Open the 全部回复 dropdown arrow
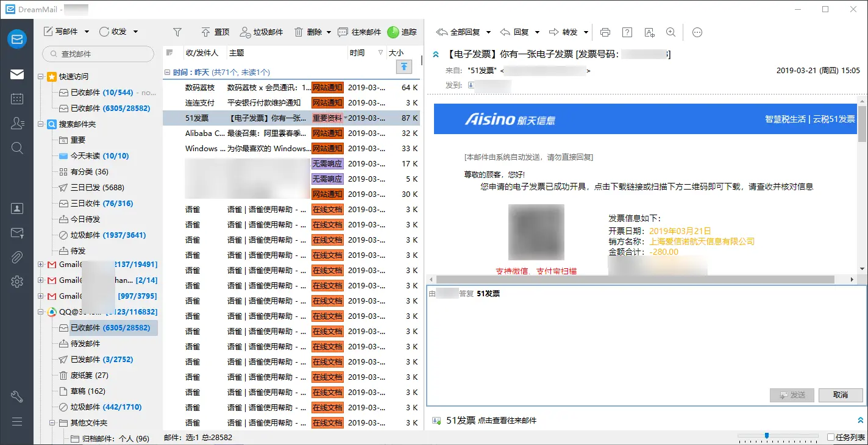The width and height of the screenshot is (868, 445). click(x=488, y=32)
